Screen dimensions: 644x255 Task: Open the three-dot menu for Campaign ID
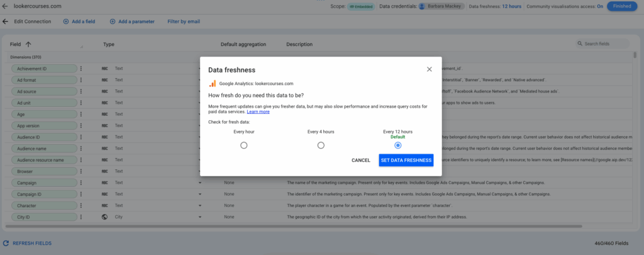coord(81,194)
